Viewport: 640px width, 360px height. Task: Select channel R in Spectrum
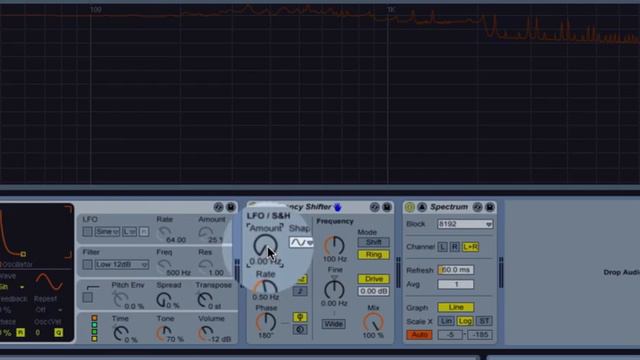pos(454,247)
